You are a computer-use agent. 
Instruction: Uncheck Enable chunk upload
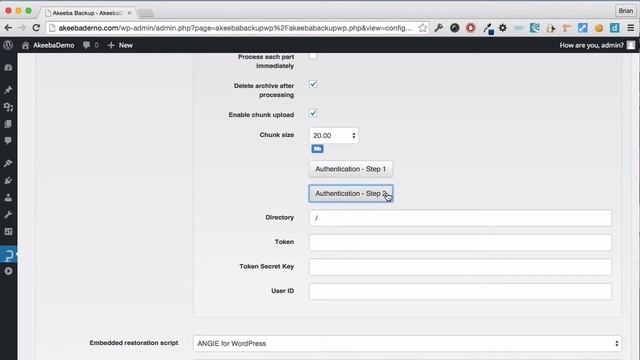313,113
